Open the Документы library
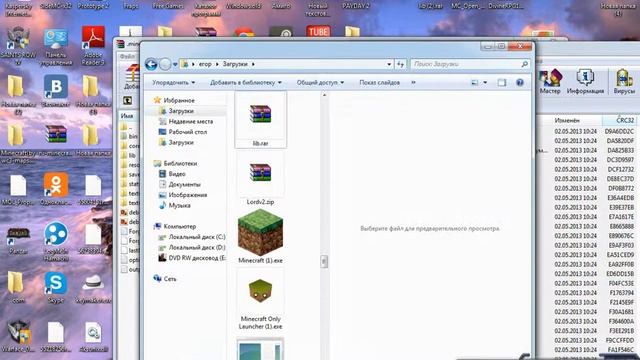The image size is (640, 360). click(x=184, y=184)
